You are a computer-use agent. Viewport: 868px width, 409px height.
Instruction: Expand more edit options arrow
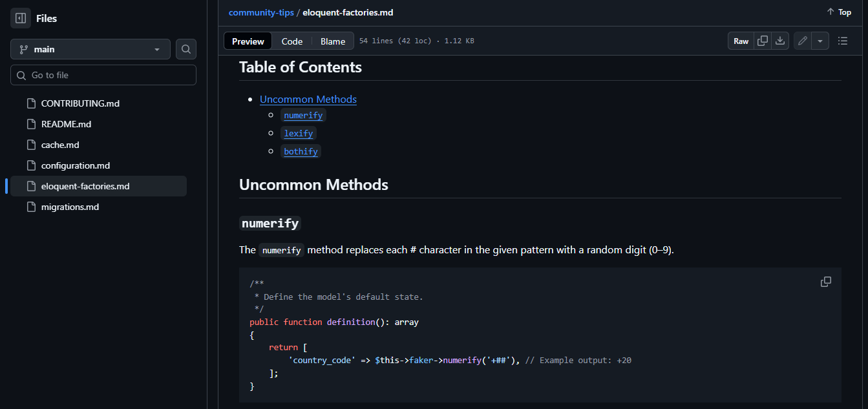pyautogui.click(x=820, y=41)
